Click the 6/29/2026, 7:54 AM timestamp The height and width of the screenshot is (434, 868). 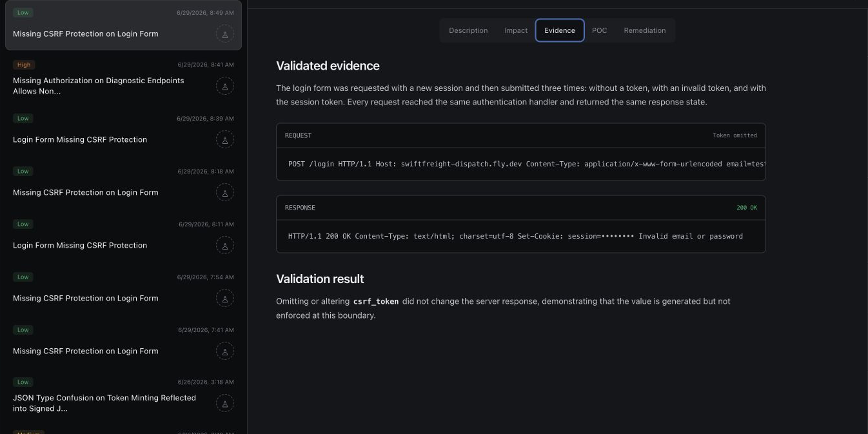pyautogui.click(x=206, y=277)
